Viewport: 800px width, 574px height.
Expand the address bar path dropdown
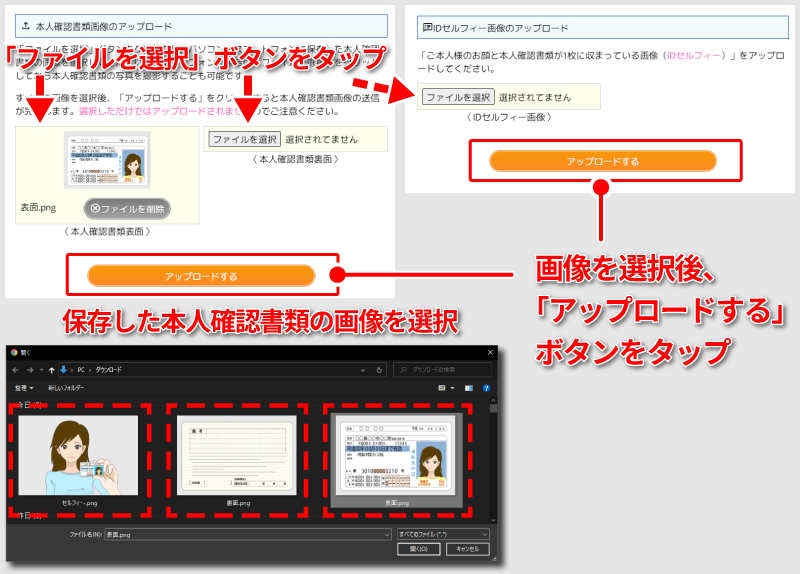364,370
